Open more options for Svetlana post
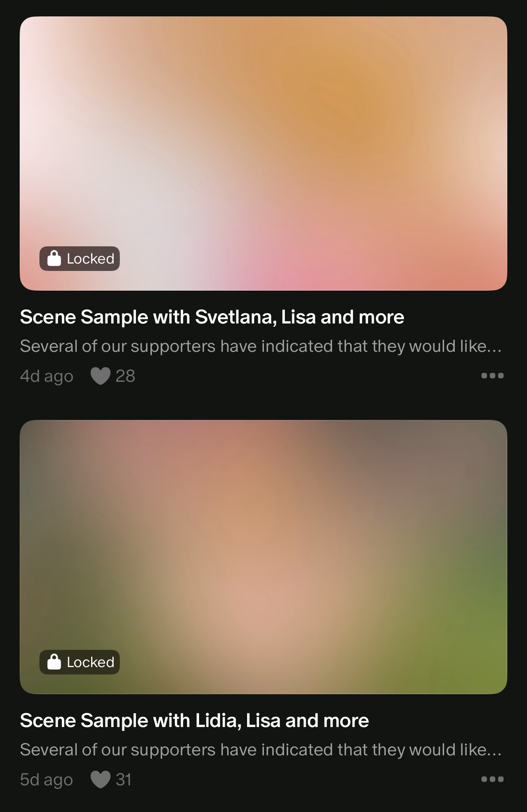The image size is (527, 812). [x=492, y=376]
